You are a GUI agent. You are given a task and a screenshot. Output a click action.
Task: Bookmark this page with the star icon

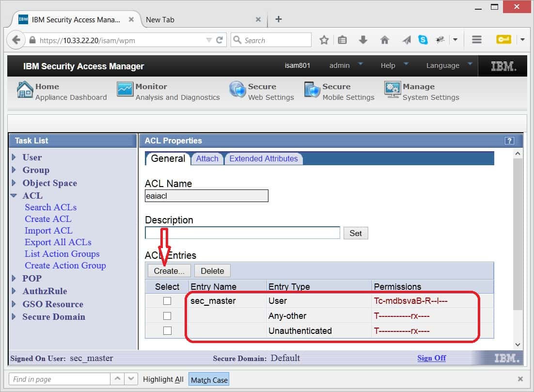(x=324, y=40)
